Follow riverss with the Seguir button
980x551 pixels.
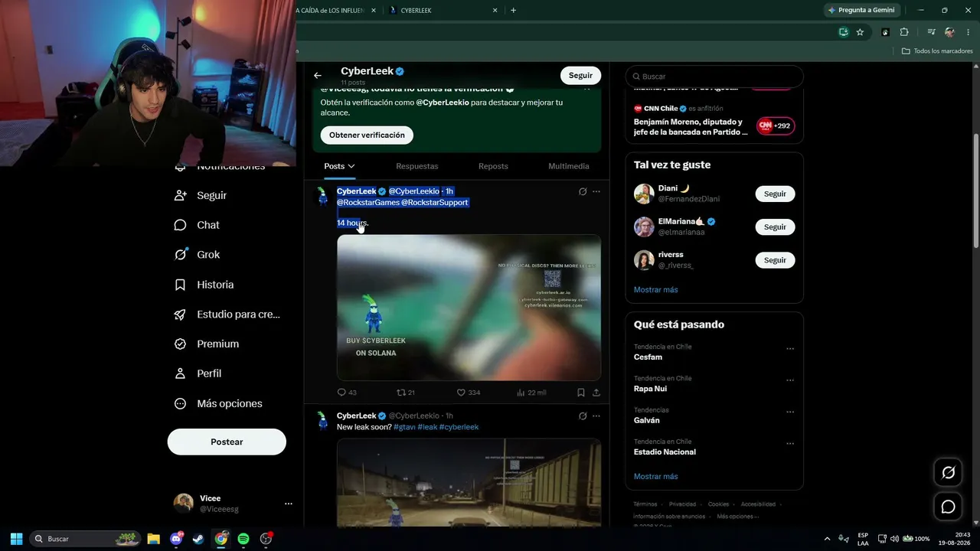[x=775, y=260]
